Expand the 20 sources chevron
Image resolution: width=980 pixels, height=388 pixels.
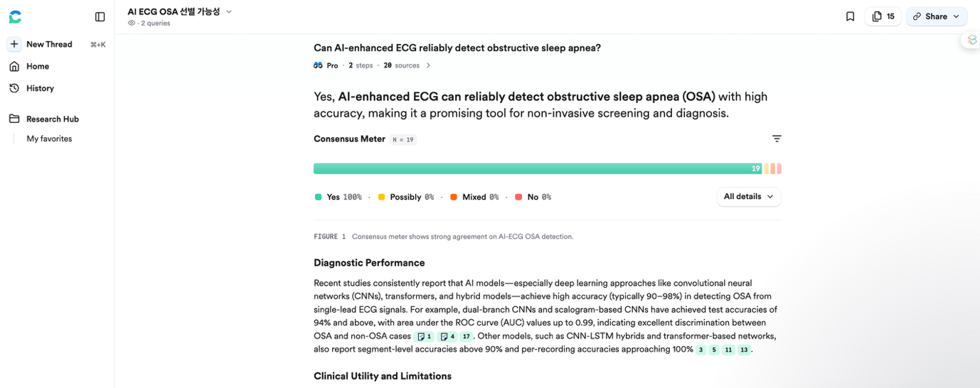[x=428, y=65]
